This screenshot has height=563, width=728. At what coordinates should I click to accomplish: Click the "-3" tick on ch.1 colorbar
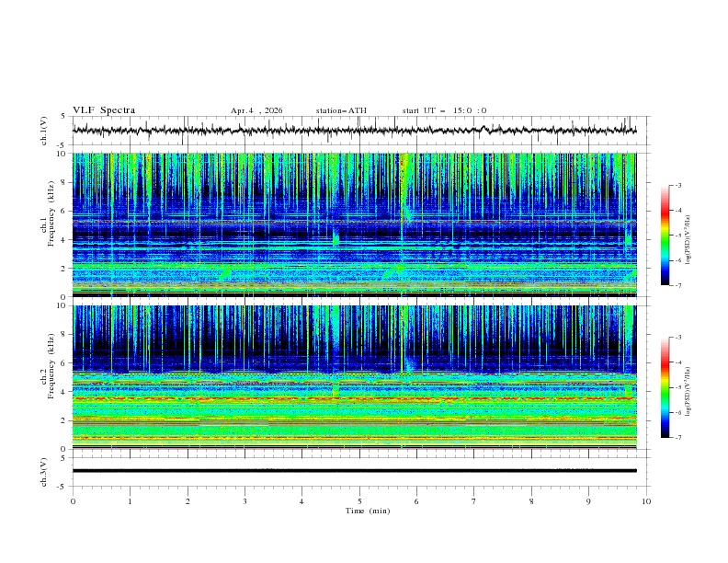click(x=677, y=185)
